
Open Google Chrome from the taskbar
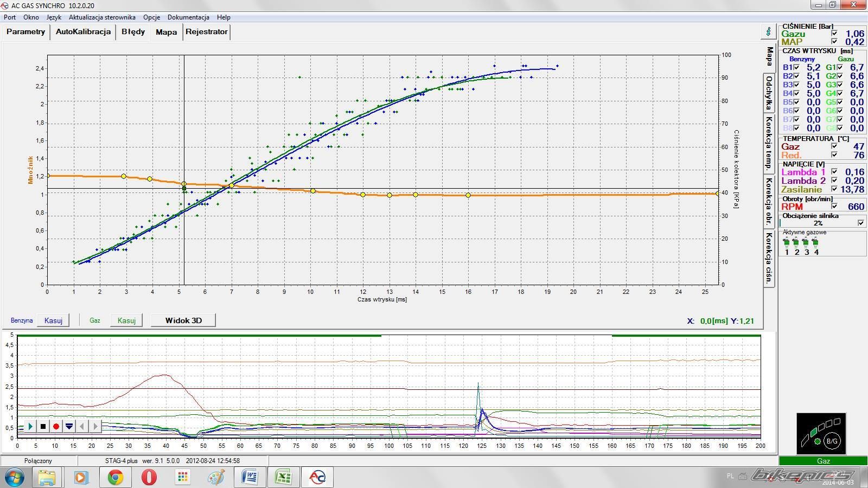115,478
